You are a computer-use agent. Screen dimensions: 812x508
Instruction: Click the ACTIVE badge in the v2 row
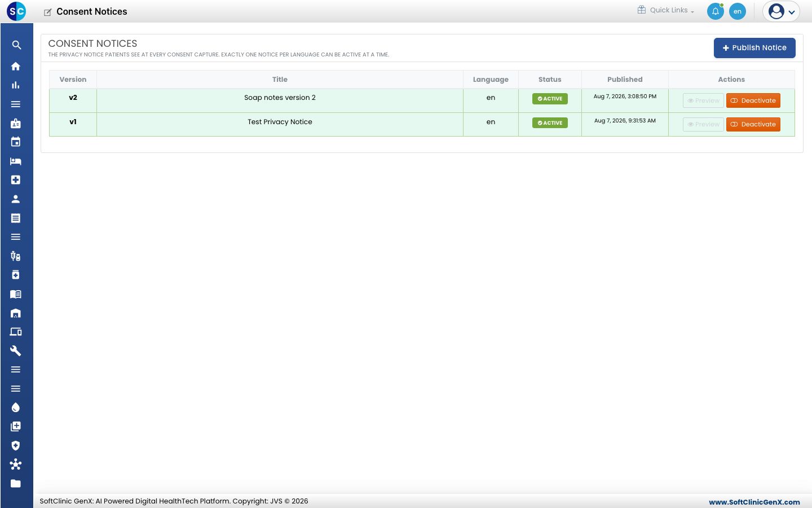click(550, 99)
